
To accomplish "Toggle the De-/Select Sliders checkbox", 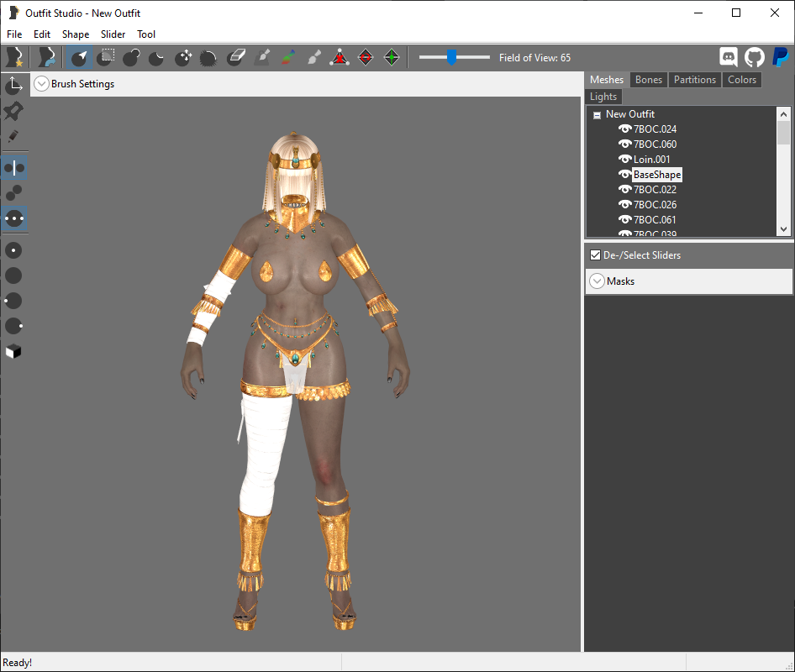I will click(x=596, y=255).
